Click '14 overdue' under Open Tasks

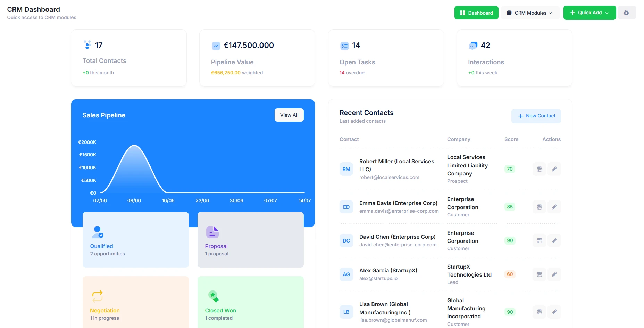click(x=352, y=73)
